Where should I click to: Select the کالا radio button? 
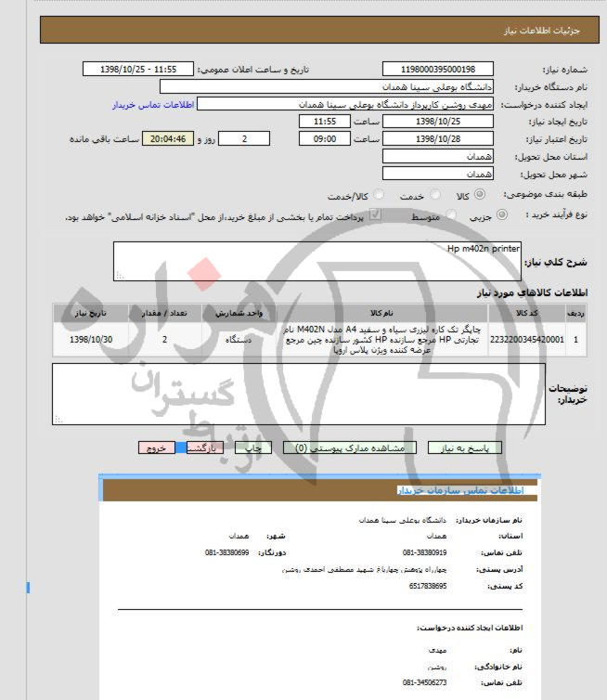(x=480, y=194)
